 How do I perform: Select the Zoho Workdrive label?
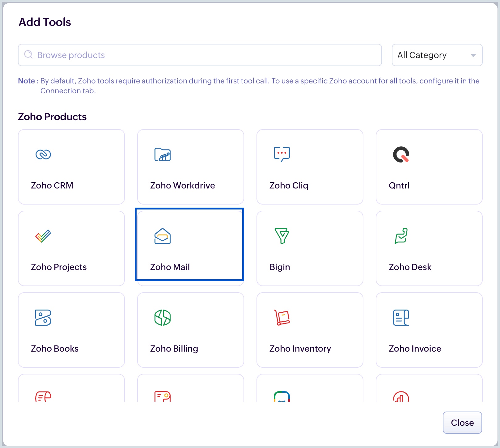point(183,185)
